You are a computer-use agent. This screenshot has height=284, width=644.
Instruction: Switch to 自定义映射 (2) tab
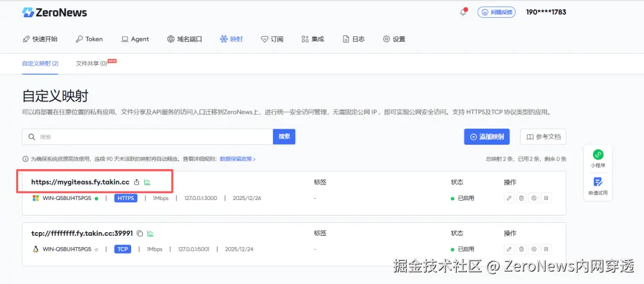pyautogui.click(x=41, y=64)
